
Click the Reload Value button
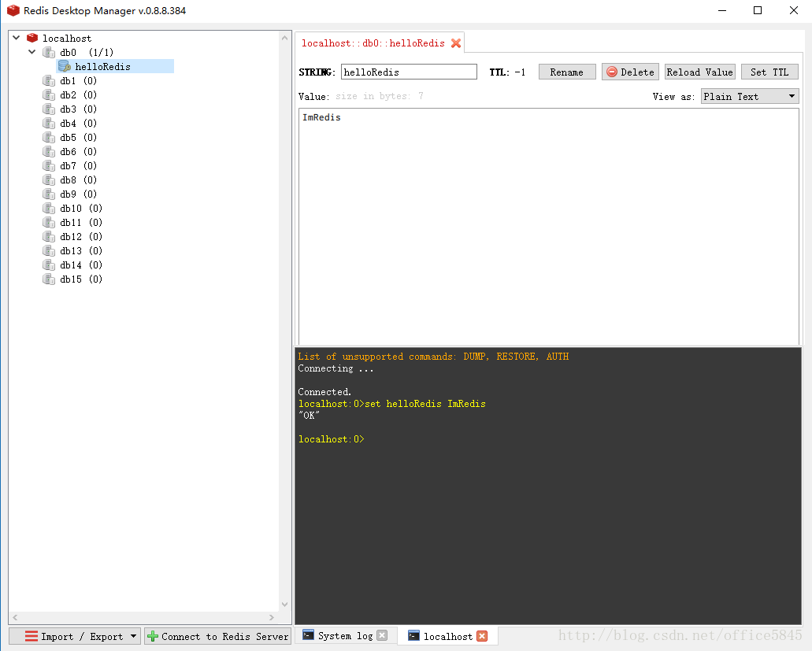coord(699,72)
